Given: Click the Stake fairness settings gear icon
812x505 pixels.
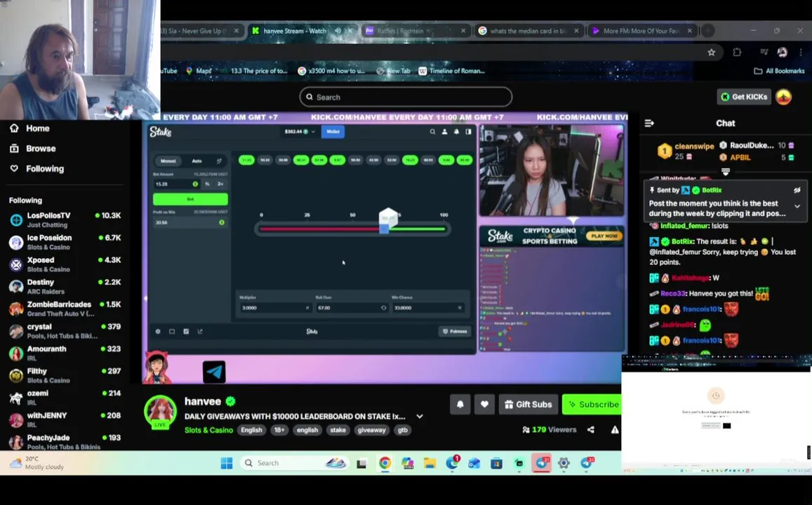Looking at the screenshot, I should point(158,332).
